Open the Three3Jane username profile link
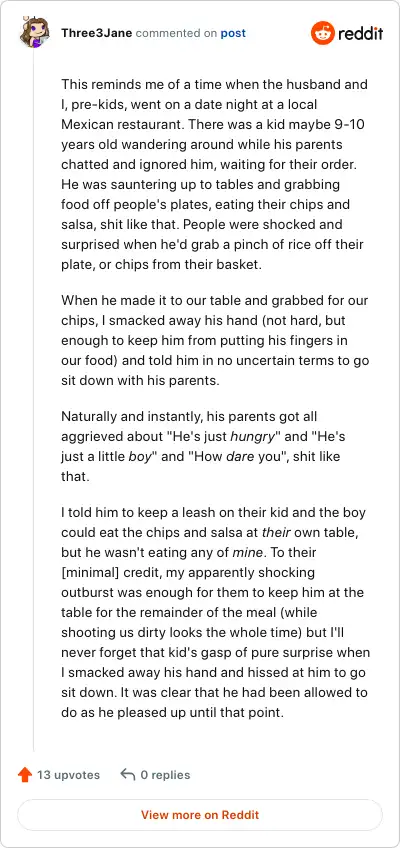The height and width of the screenshot is (848, 400). coord(97,33)
